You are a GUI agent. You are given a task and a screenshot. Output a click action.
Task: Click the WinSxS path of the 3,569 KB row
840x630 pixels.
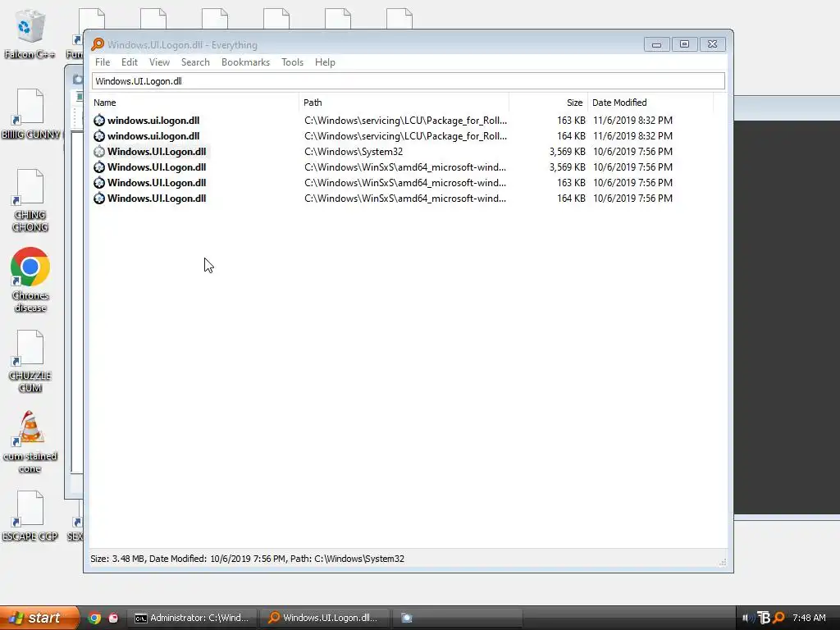pos(405,167)
